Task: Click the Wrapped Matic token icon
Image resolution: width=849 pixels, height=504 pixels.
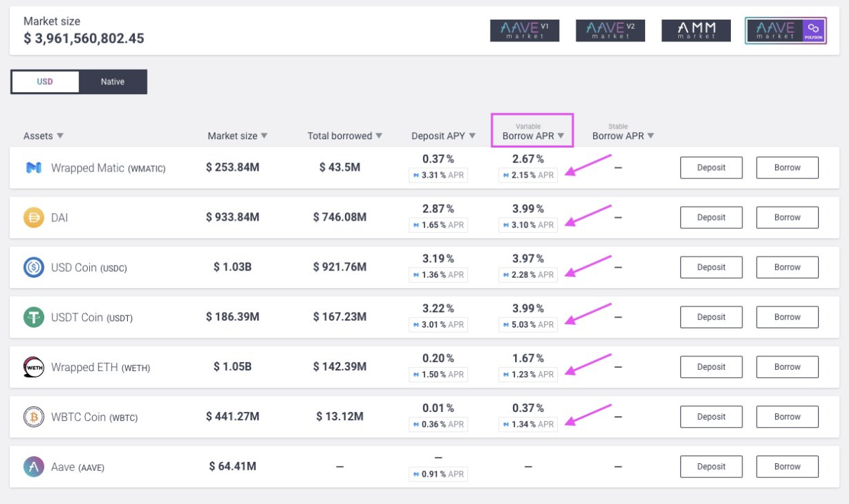Action: pos(34,168)
